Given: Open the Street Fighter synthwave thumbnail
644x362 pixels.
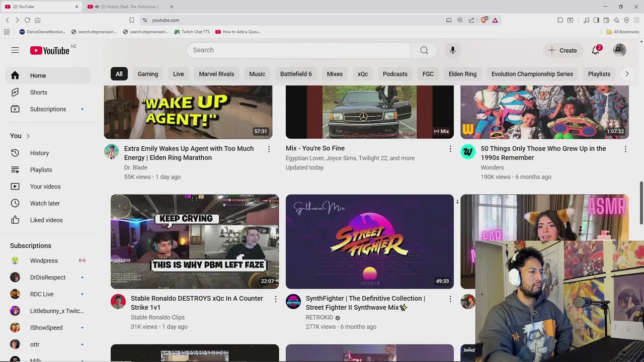Looking at the screenshot, I should click(x=370, y=241).
